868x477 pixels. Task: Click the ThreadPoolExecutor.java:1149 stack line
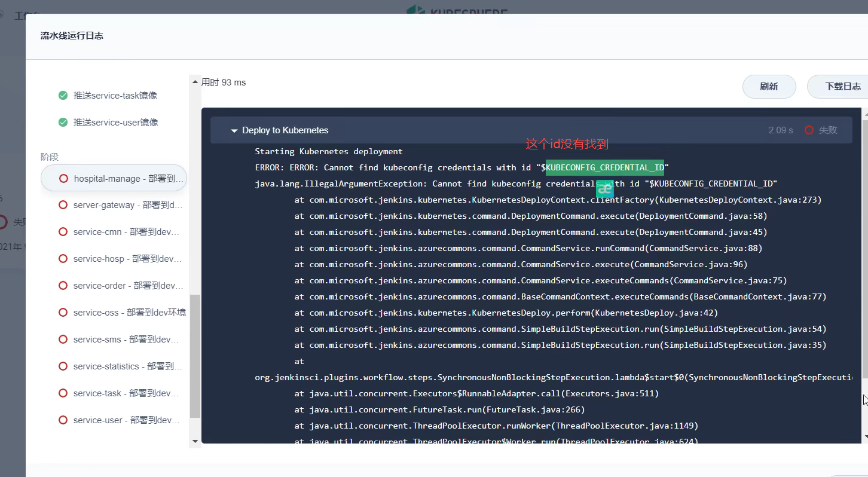pyautogui.click(x=496, y=426)
